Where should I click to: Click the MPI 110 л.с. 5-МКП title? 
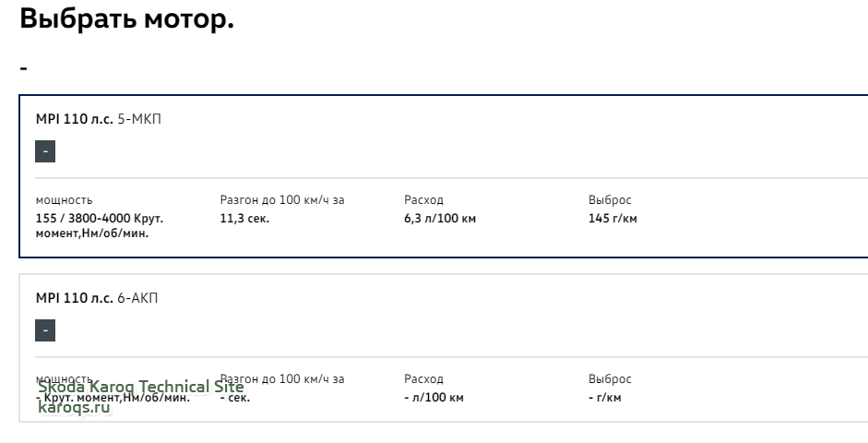[99, 119]
